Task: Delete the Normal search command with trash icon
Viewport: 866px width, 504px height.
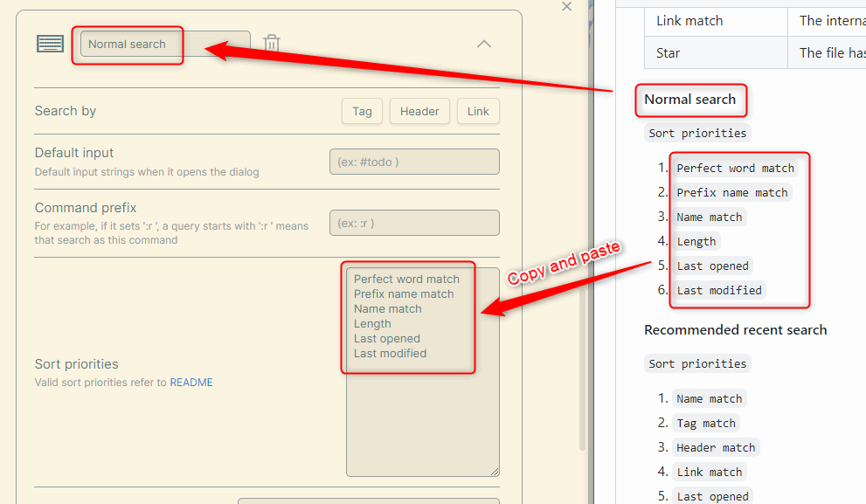Action: pyautogui.click(x=271, y=43)
